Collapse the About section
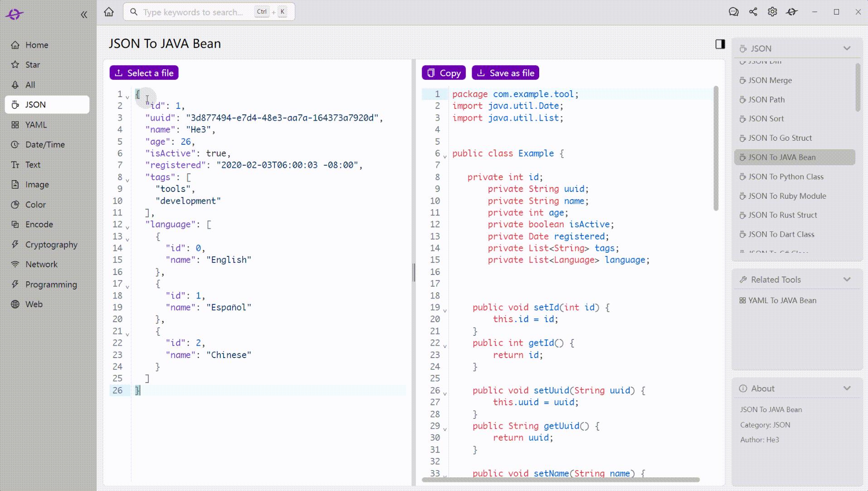This screenshot has height=491, width=868. [846, 388]
